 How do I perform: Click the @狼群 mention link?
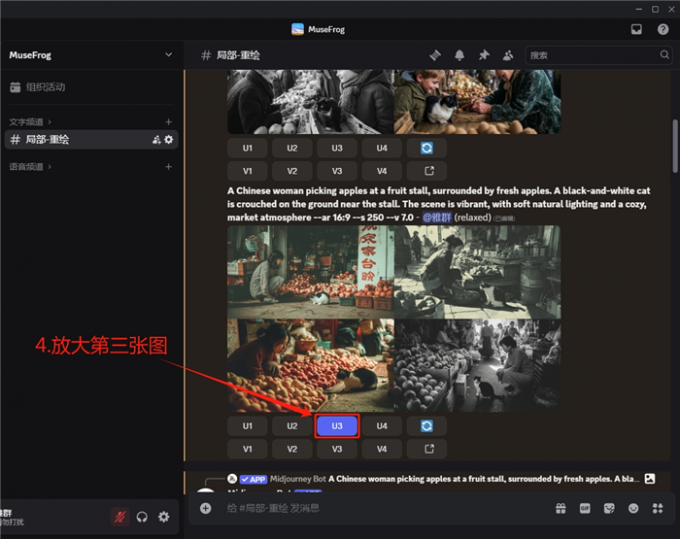[437, 217]
